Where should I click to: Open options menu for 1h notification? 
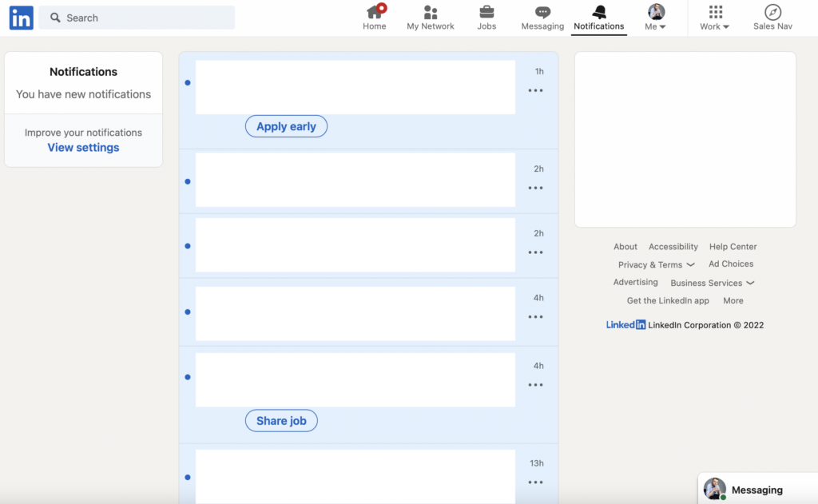pyautogui.click(x=535, y=90)
